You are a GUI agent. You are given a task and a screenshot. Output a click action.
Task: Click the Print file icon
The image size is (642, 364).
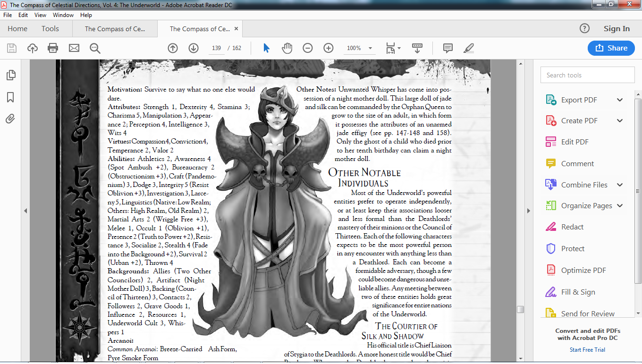(x=53, y=48)
